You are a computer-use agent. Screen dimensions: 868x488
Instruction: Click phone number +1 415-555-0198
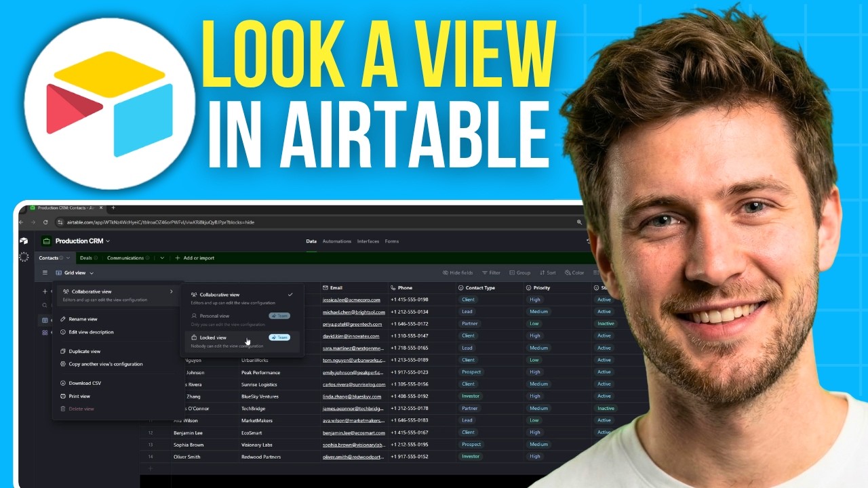point(410,300)
